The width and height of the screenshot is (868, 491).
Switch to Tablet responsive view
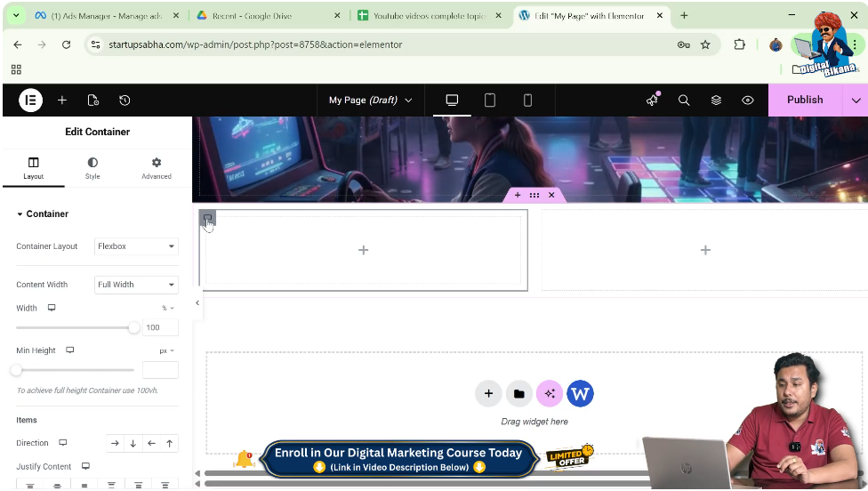(x=490, y=101)
